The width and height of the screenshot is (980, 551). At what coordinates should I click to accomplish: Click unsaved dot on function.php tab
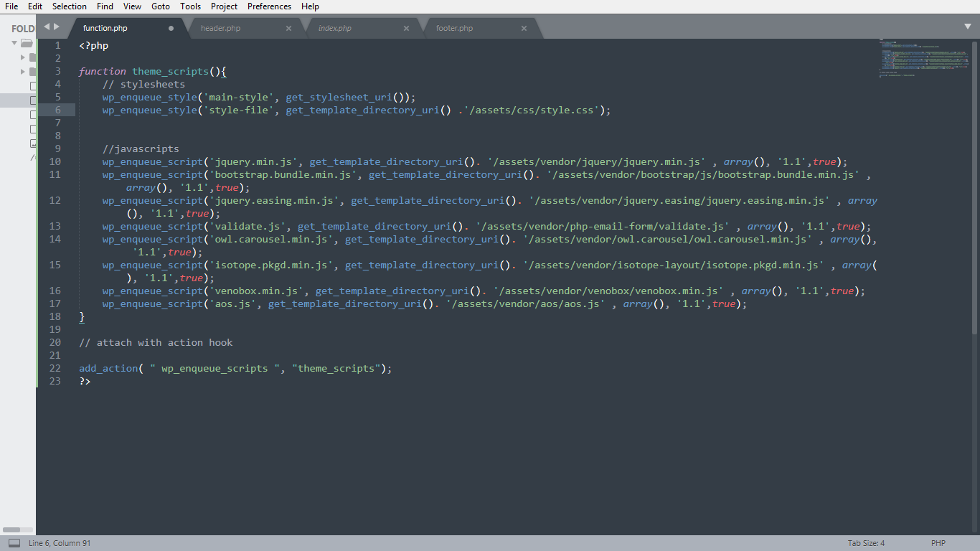(171, 28)
